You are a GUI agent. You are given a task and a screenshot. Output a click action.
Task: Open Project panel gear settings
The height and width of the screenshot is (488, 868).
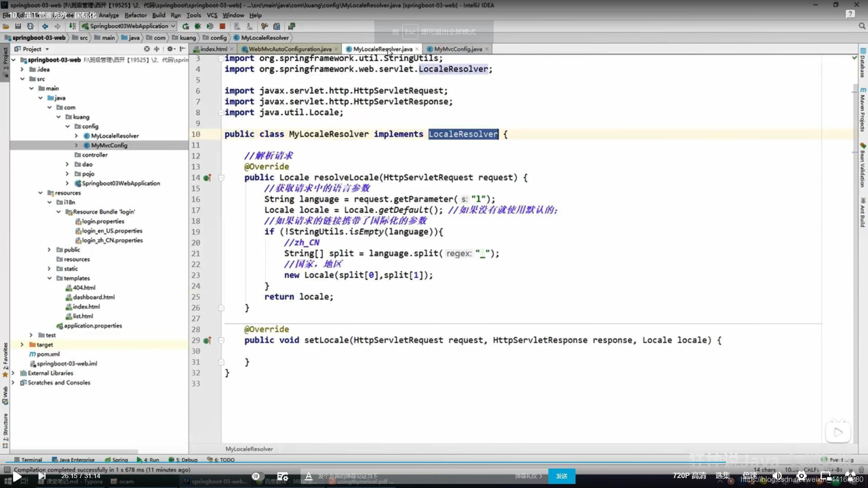pyautogui.click(x=170, y=49)
